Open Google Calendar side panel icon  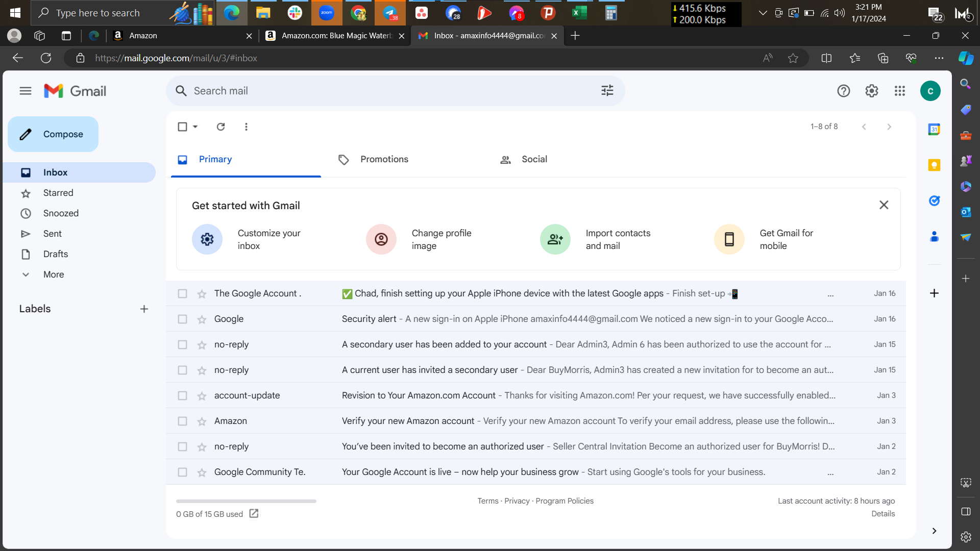coord(934,130)
